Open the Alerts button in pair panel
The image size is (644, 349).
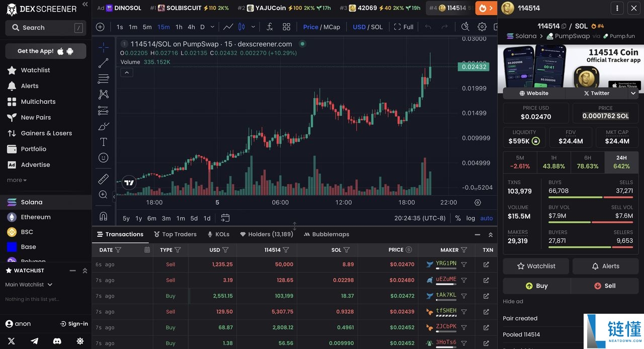click(x=606, y=266)
